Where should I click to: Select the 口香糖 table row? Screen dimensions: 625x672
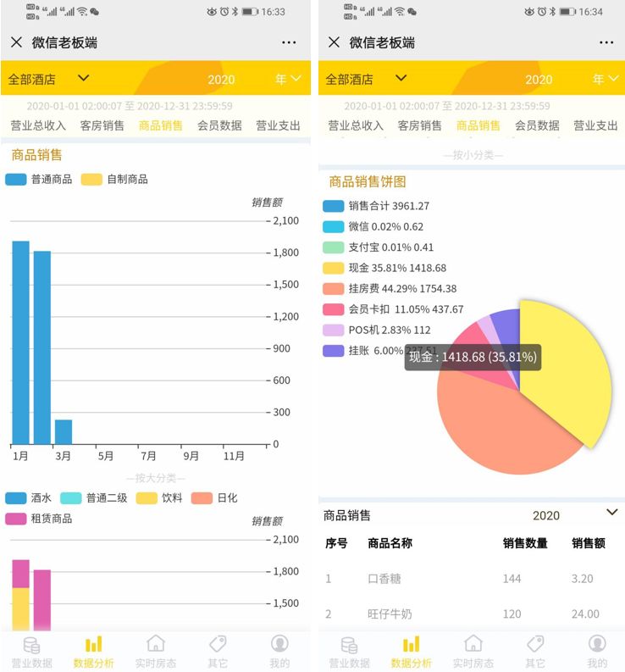[x=471, y=579]
